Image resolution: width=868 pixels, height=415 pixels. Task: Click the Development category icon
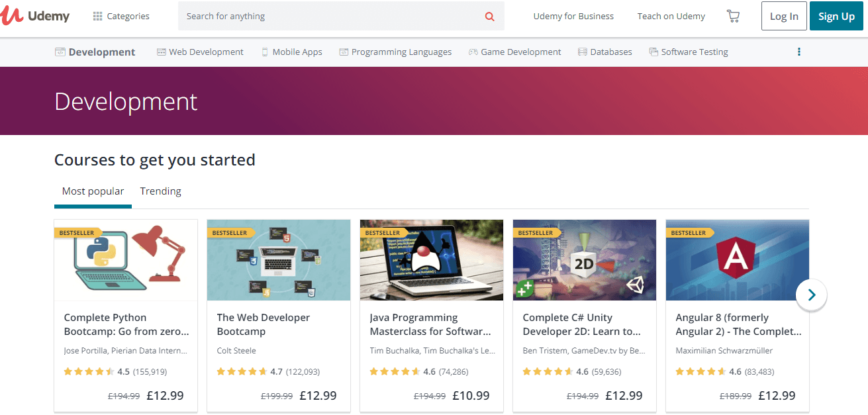click(60, 52)
